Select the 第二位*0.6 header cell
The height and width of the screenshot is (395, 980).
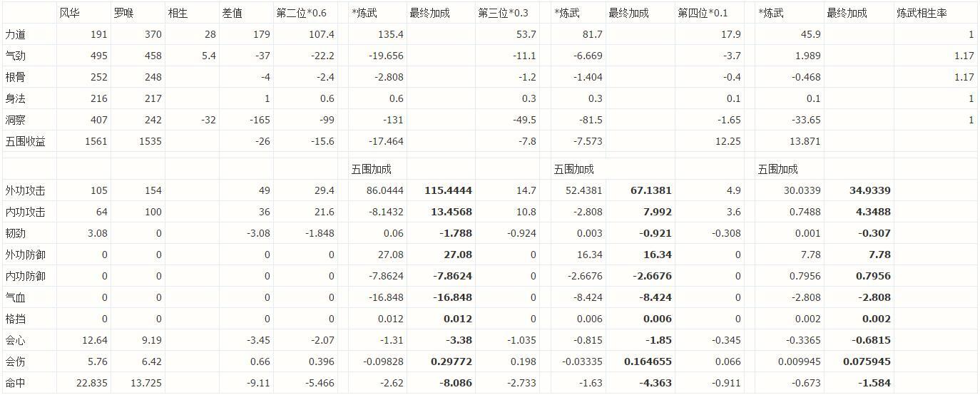tap(301, 13)
